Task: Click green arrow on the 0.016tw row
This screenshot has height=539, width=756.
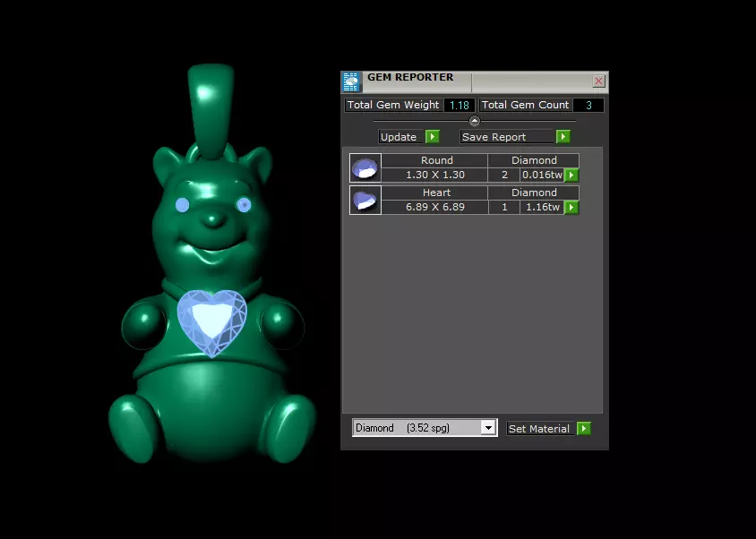Action: (571, 175)
